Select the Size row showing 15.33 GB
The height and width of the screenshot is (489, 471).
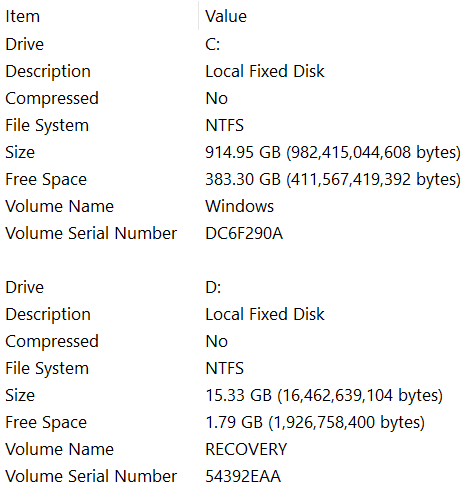point(235,395)
